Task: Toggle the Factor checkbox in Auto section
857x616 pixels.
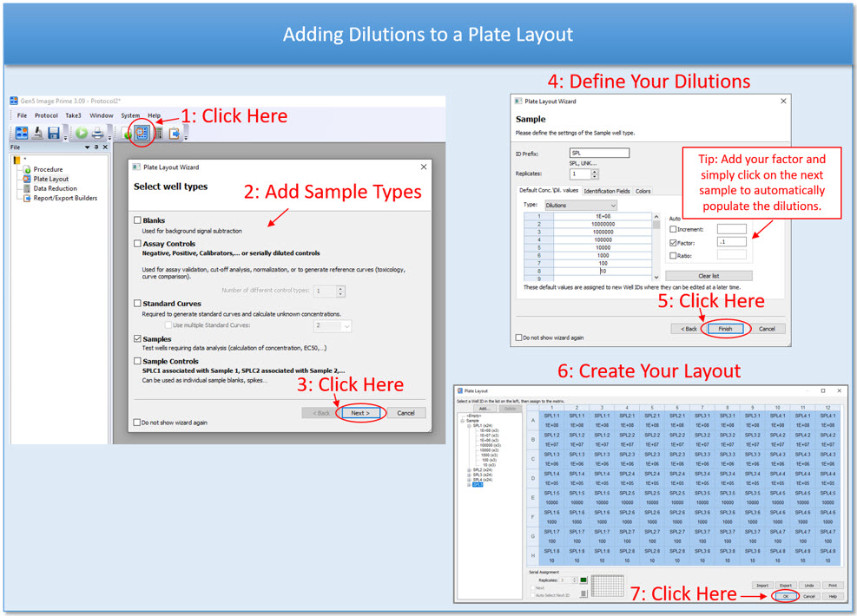Action: (x=674, y=243)
